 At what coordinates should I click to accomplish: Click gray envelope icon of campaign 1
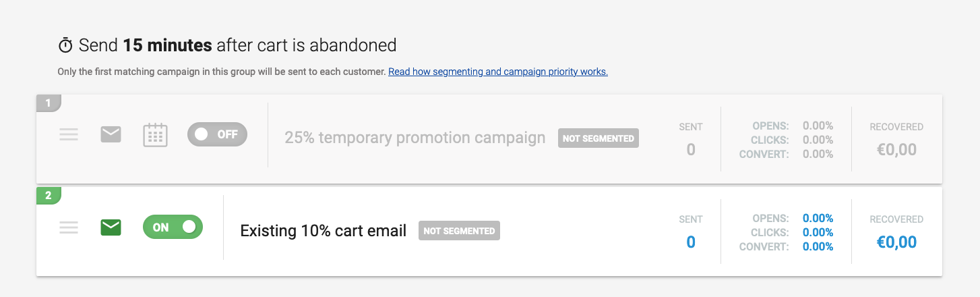click(111, 135)
